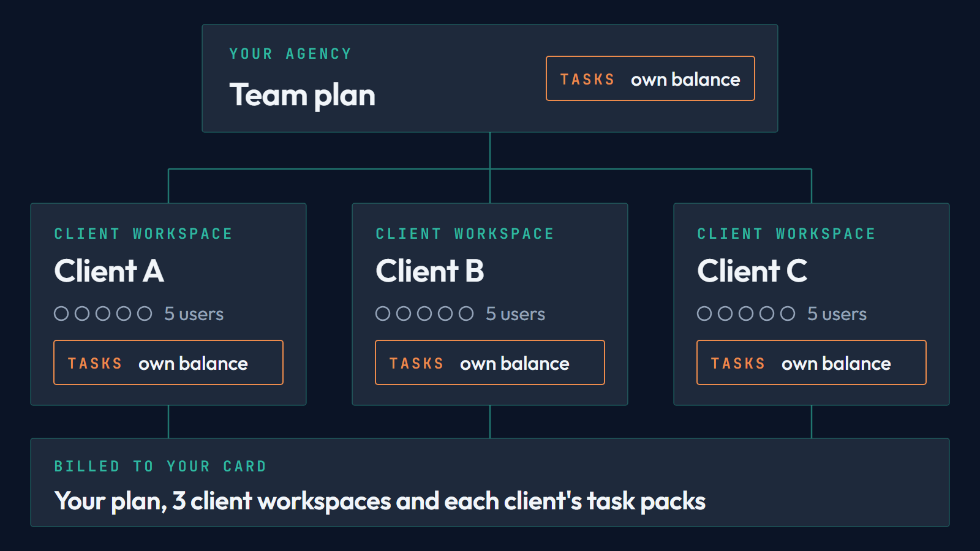
Task: Click the 'Your plan, 3 client workspaces' sentence
Action: (380, 501)
